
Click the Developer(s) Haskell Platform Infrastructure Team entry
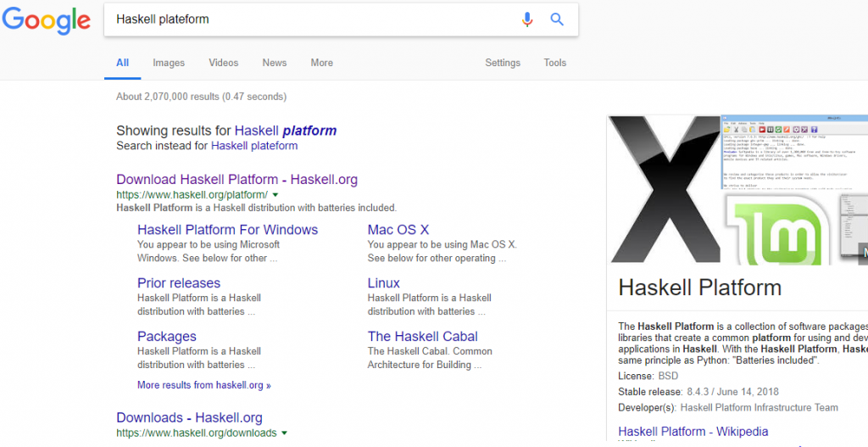click(728, 408)
